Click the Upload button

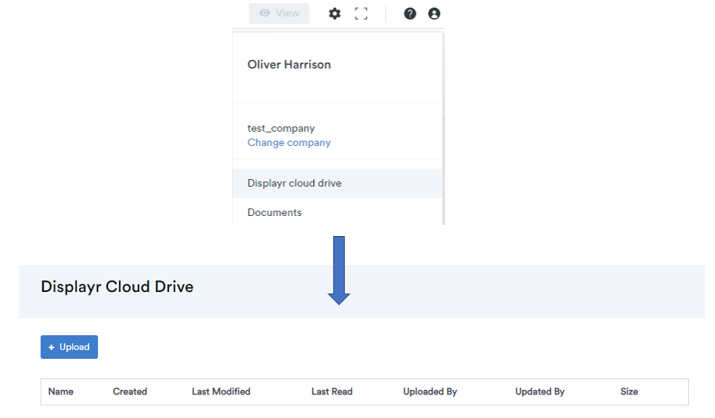point(69,347)
